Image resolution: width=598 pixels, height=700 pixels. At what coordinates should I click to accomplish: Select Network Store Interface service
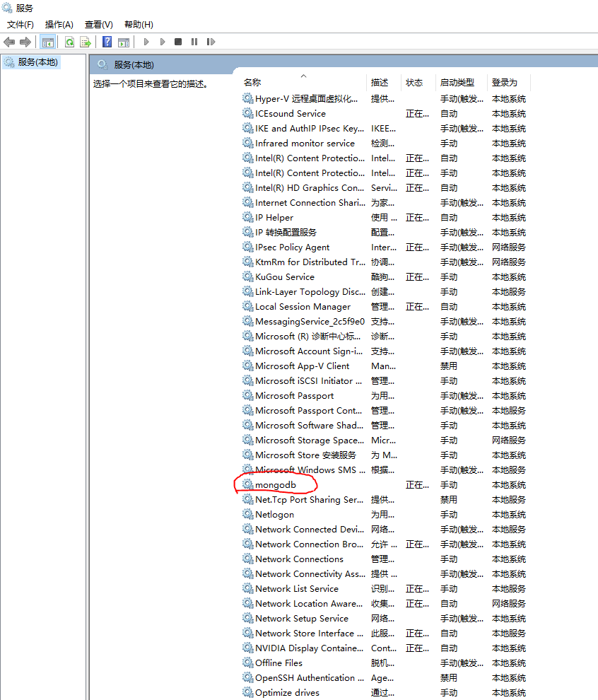384,634
